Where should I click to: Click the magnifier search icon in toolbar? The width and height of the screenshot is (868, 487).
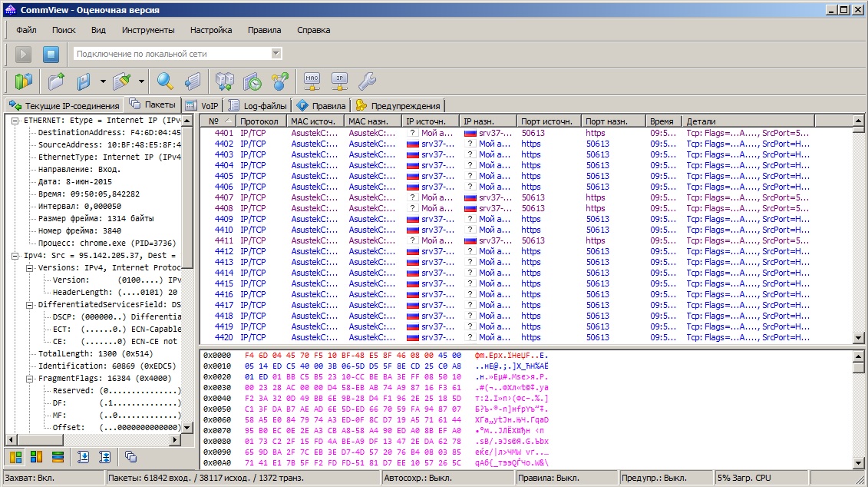165,81
